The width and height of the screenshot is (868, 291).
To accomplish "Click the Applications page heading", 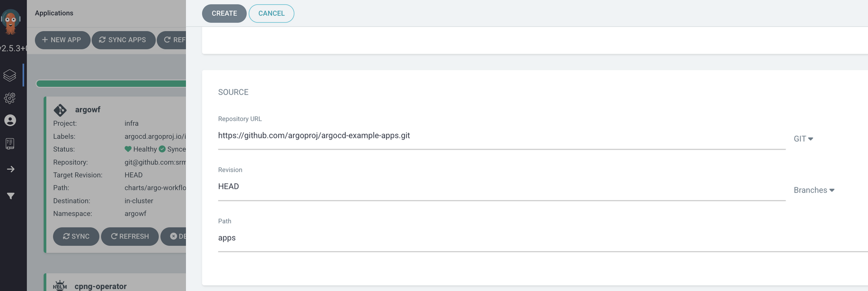I will 54,13.
